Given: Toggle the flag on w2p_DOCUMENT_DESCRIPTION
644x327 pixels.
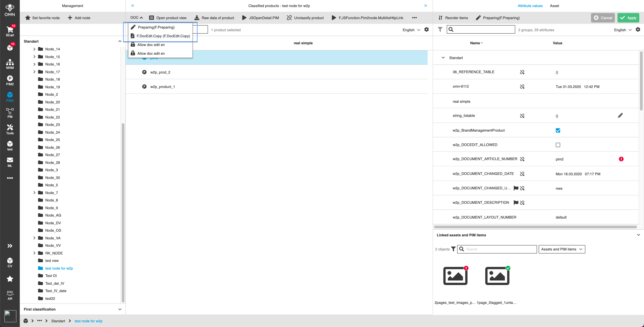Looking at the screenshot, I should click(x=516, y=202).
